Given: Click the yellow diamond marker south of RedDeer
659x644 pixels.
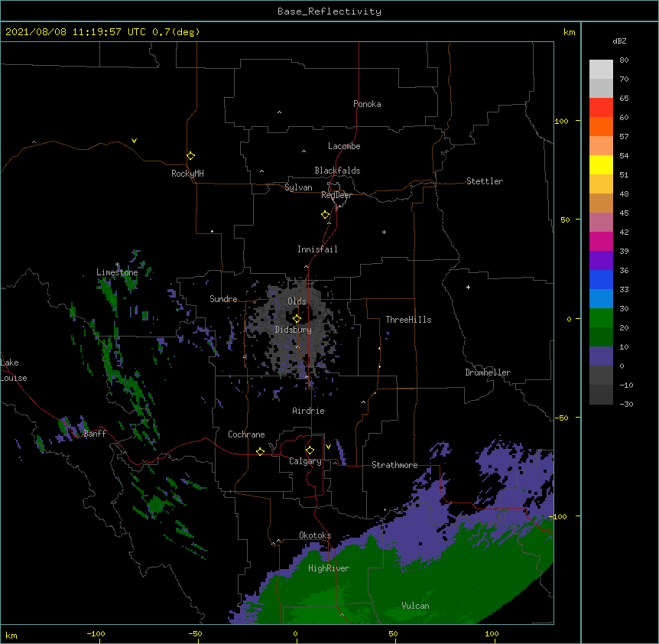Looking at the screenshot, I should click(325, 215).
